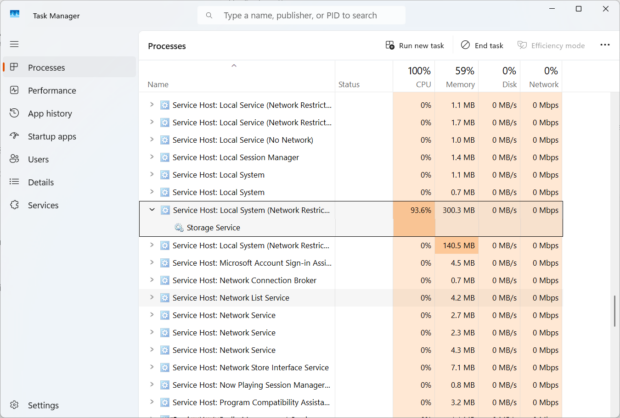Click the gear icon of Now Playing Session Manager
This screenshot has height=418, width=620.
click(x=164, y=385)
